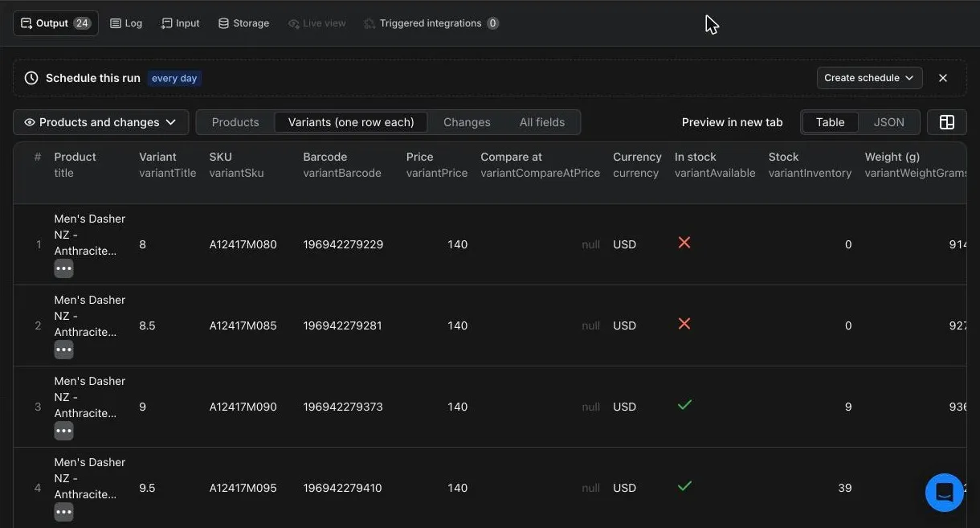Click green check in-stock icon for SKU A12417M090
The width and height of the screenshot is (980, 528).
[x=684, y=405]
